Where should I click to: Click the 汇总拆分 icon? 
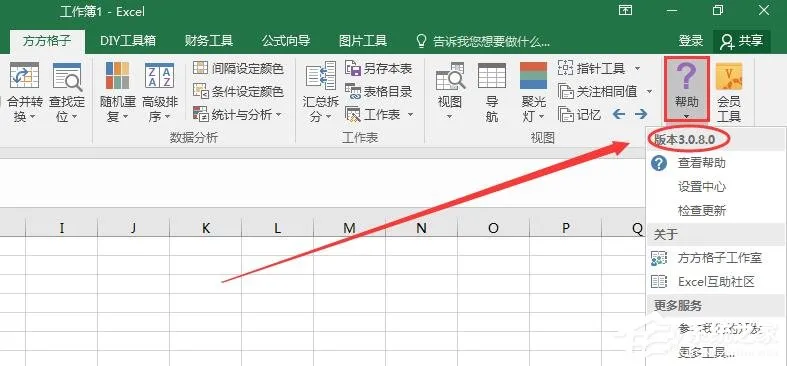click(x=321, y=76)
